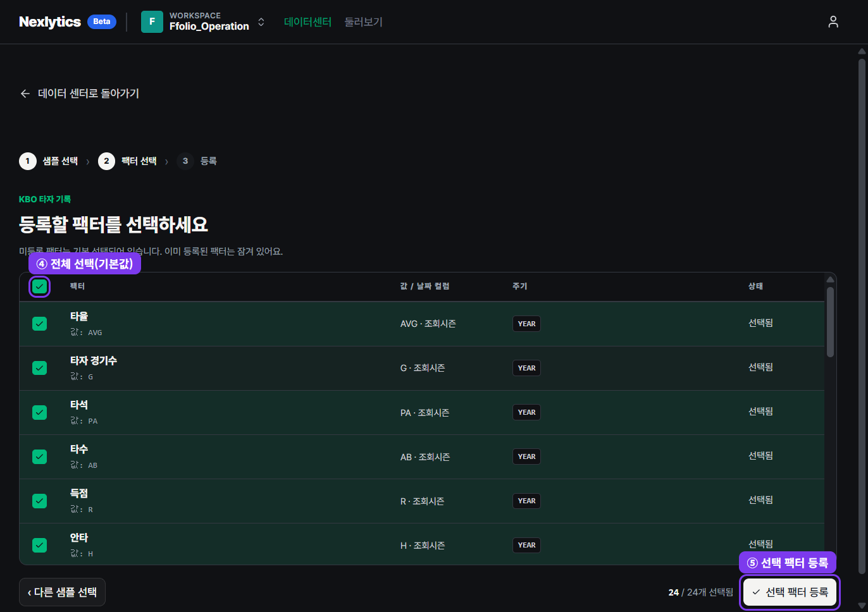
Task: Click the green F workspace avatar
Action: 152,21
